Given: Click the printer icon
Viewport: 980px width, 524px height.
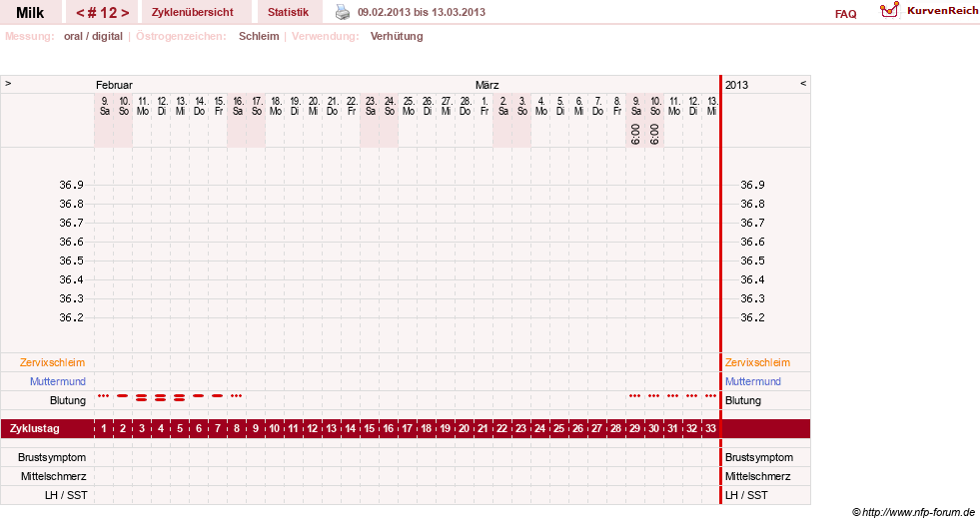Looking at the screenshot, I should point(343,12).
